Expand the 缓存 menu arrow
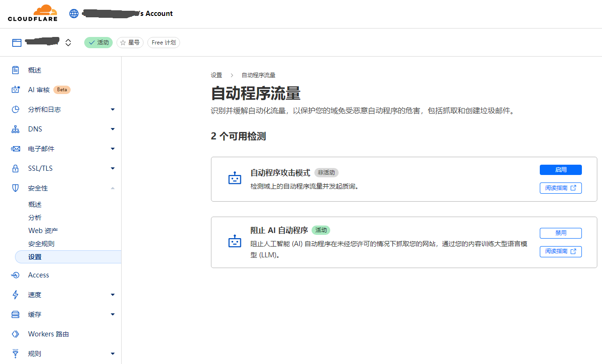Viewport: 602px width, 364px height. (112, 314)
